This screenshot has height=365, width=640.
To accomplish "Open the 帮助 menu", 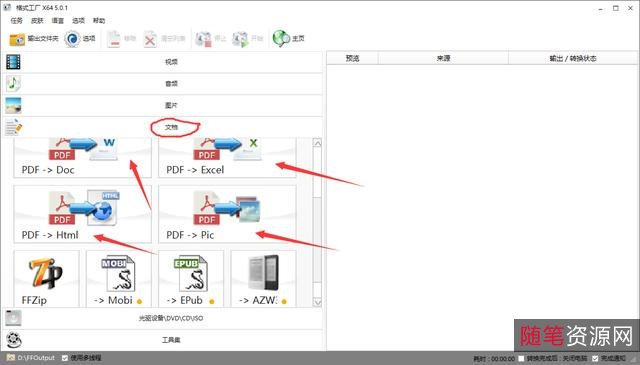I will [x=99, y=20].
